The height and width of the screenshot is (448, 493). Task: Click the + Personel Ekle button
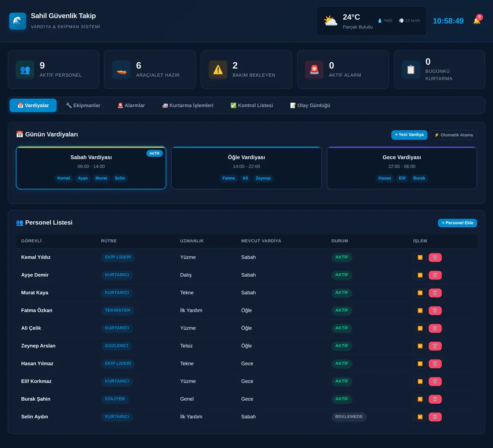pyautogui.click(x=457, y=223)
